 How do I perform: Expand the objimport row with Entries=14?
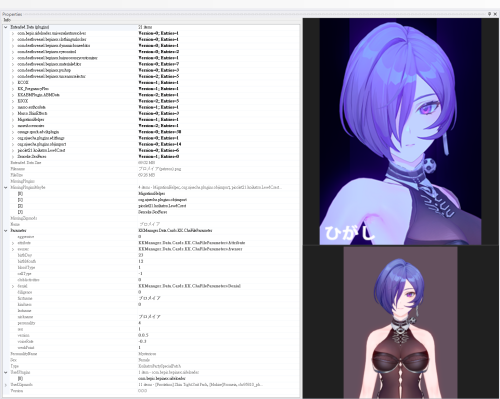pos(13,144)
